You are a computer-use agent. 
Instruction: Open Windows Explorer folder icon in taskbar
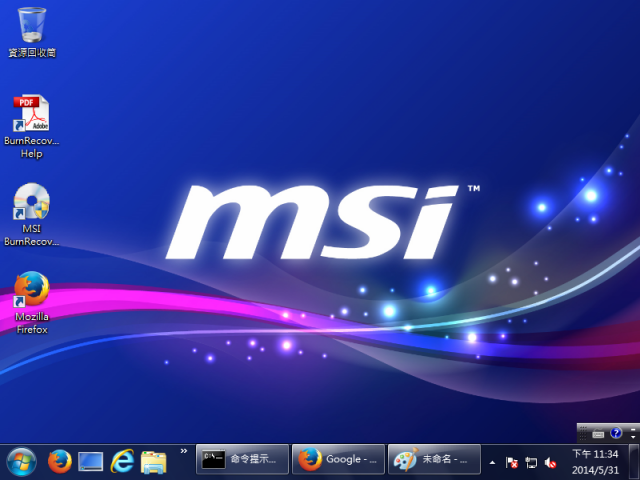coord(153,462)
